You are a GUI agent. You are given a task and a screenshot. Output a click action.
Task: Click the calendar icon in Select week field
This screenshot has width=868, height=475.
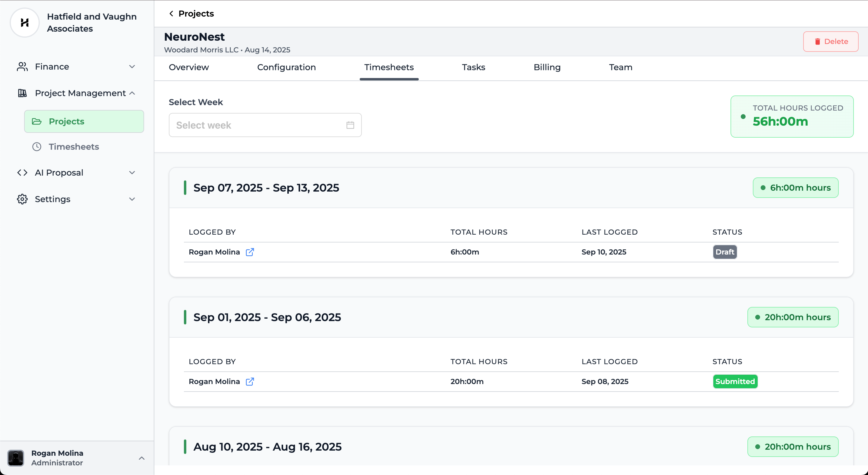(x=350, y=125)
